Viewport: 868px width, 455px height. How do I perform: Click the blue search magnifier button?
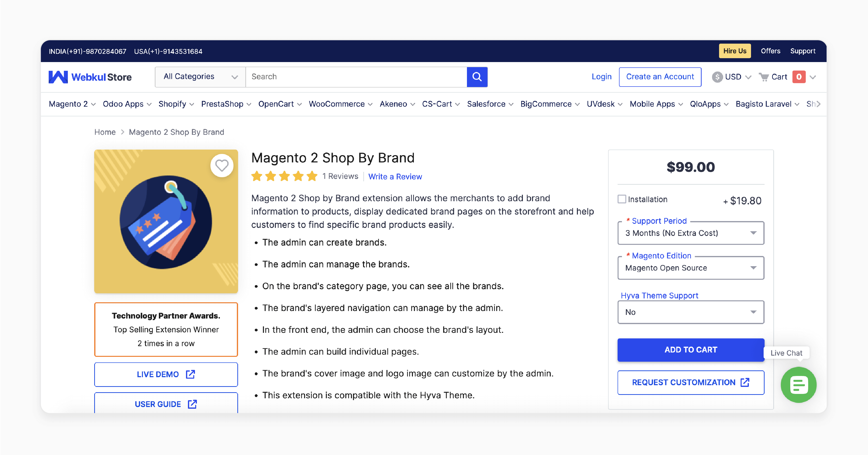477,77
